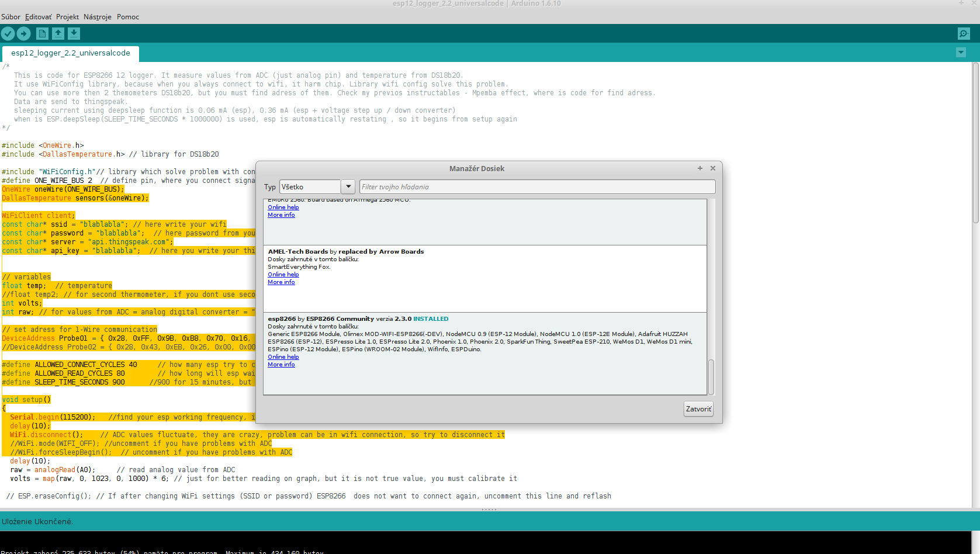Click the INSTALLED label of esp8266
Screen dimensions: 980x554
(431, 319)
